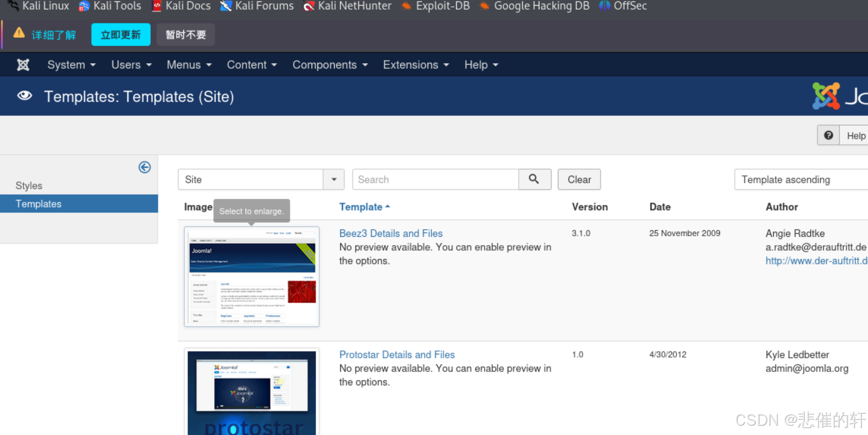The height and width of the screenshot is (435, 868).
Task: Click the Clear button
Action: pyautogui.click(x=579, y=179)
